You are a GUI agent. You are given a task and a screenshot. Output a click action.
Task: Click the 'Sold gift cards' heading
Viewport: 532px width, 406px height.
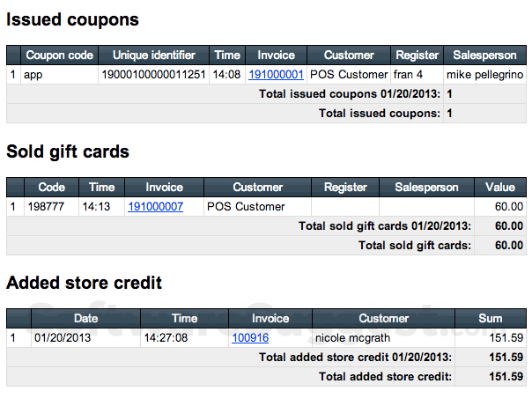68,152
